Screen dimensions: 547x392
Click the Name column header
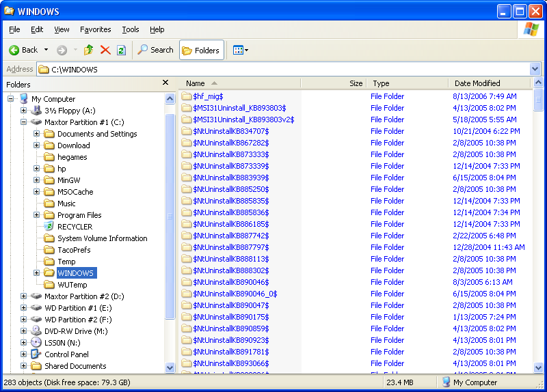[x=196, y=83]
